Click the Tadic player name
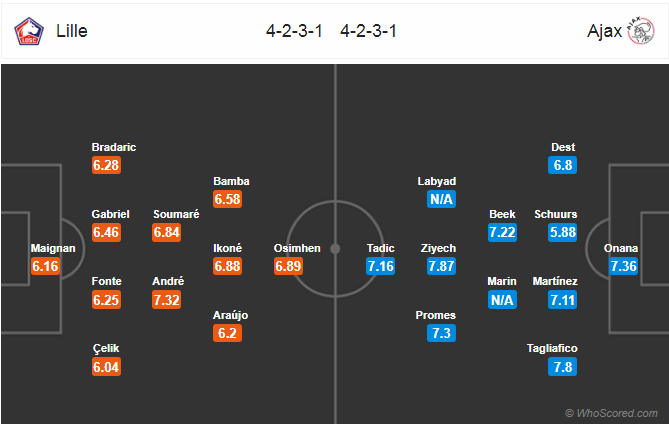The height and width of the screenshot is (424, 669). coord(380,248)
